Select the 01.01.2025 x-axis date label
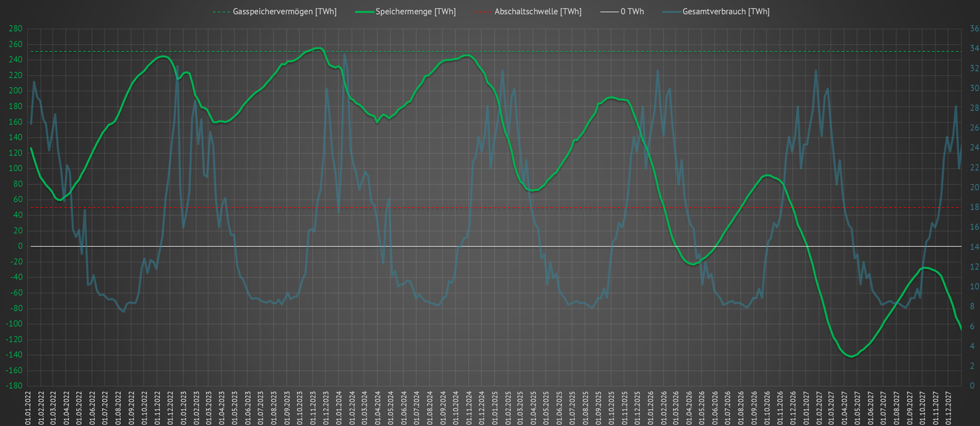The image size is (980, 426). click(495, 408)
